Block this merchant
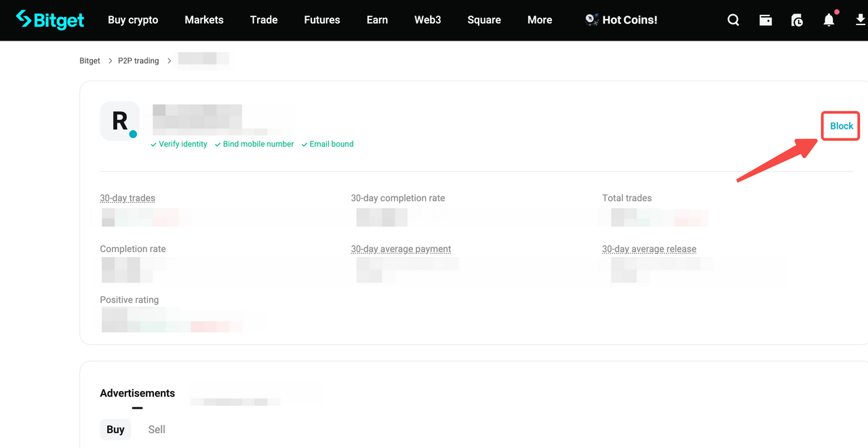Screen dimensions: 868x448 (x=842, y=126)
